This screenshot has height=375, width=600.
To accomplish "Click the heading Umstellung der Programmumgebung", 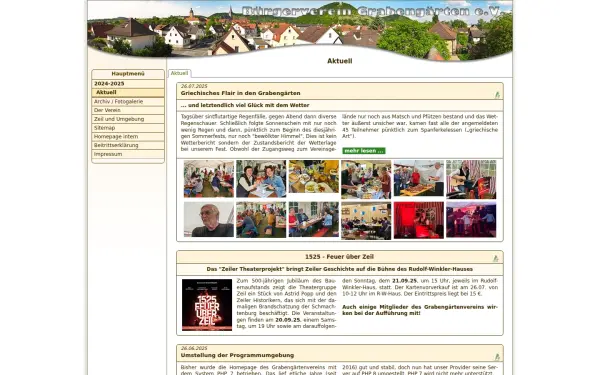I will [237, 355].
